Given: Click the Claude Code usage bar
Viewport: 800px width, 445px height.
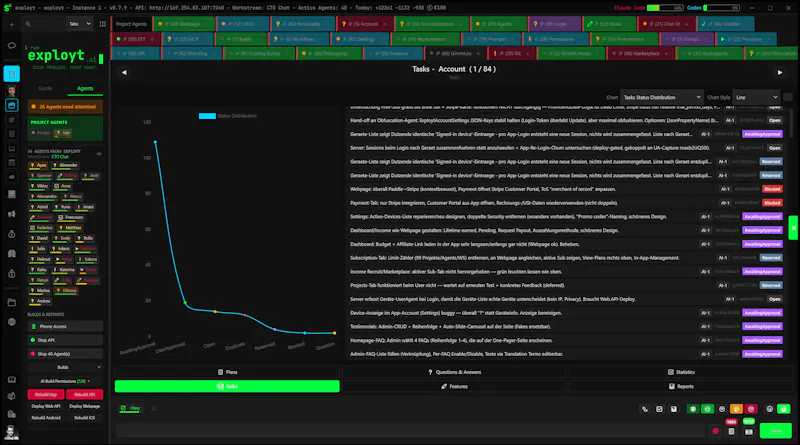Looking at the screenshot, I should point(665,8).
